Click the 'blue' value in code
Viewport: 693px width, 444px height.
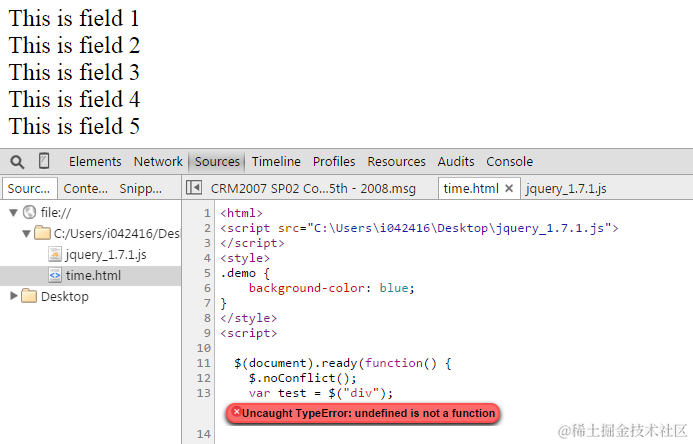(394, 288)
